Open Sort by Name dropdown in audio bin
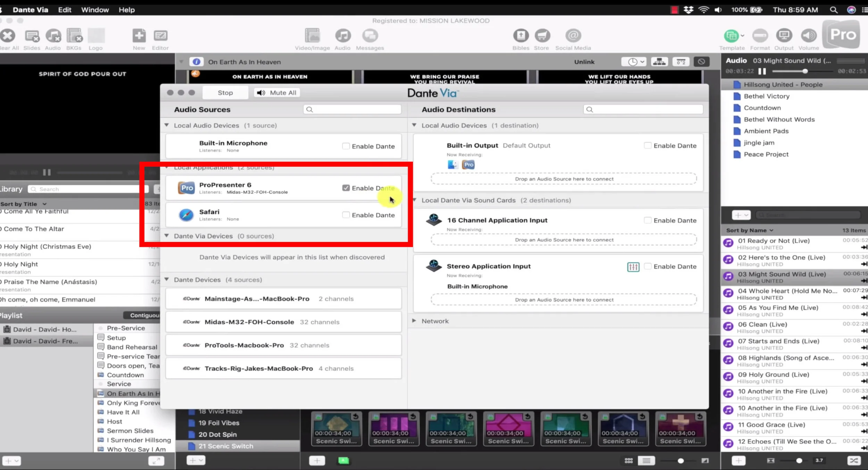The width and height of the screenshot is (868, 470). (x=750, y=230)
